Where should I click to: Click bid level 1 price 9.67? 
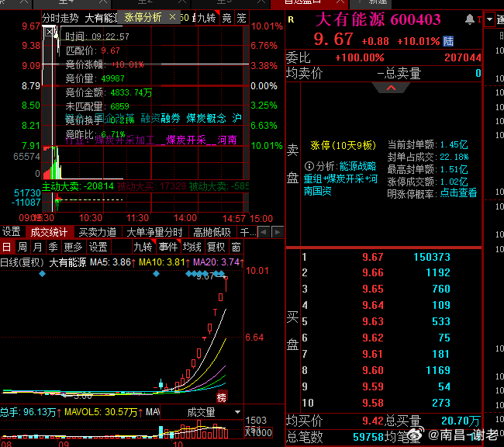373,257
